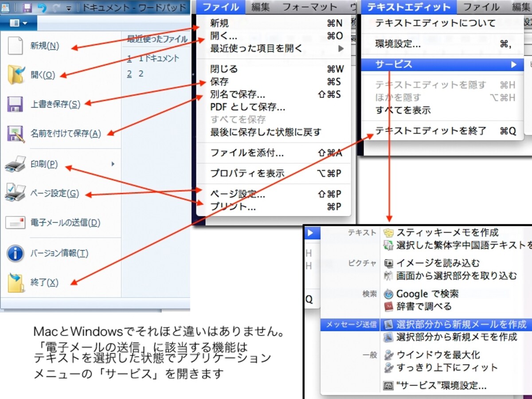Choose ファイルを添付… menu item
The height and width of the screenshot is (399, 532).
click(x=274, y=153)
